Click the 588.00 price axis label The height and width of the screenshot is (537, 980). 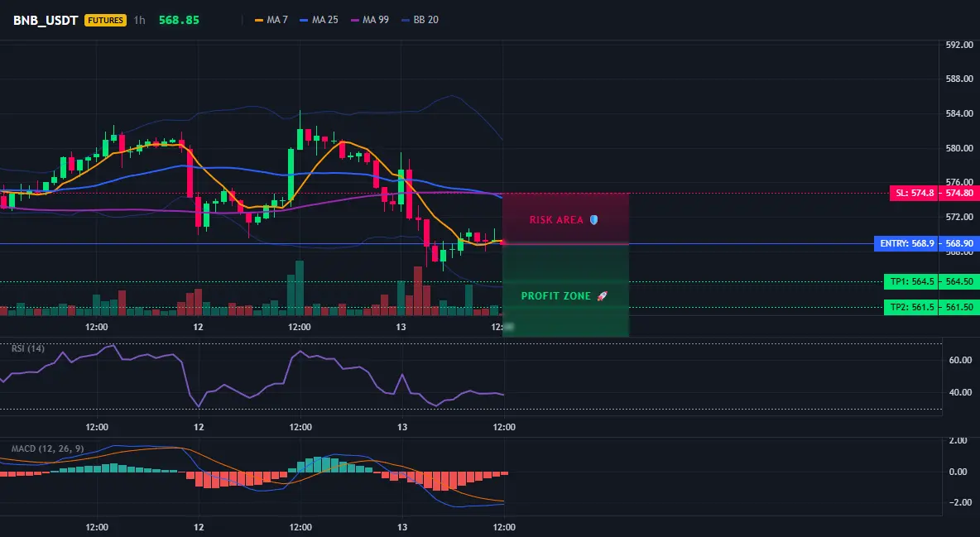pos(959,79)
